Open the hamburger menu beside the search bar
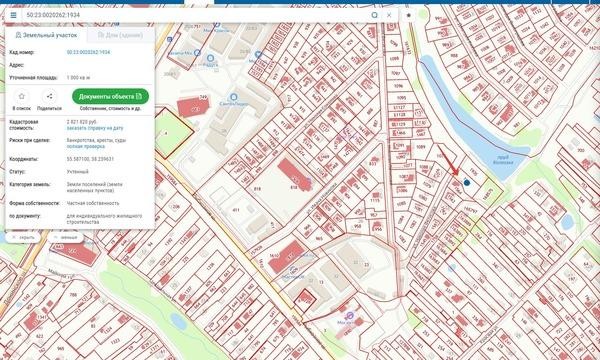 pos(13,15)
